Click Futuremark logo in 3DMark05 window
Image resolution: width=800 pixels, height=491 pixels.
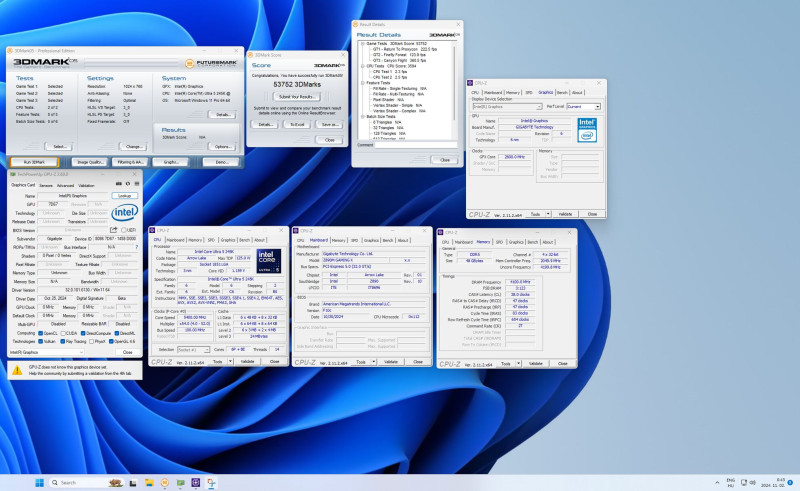coord(210,63)
